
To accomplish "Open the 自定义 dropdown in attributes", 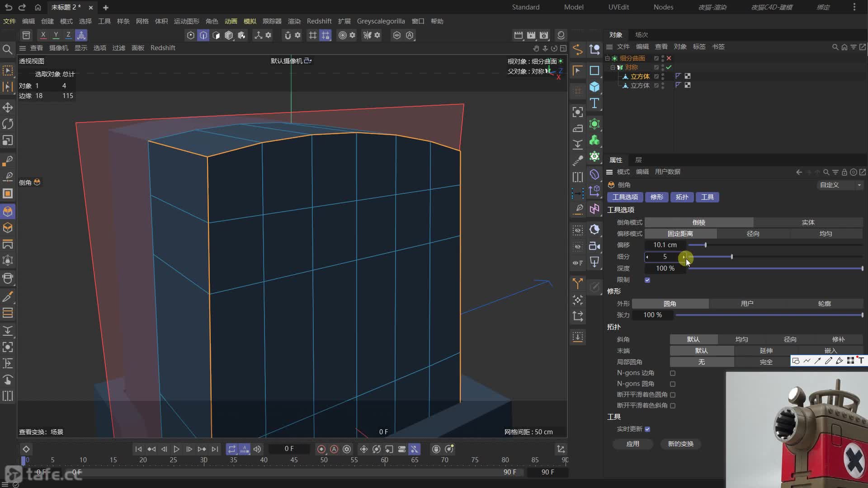I will click(840, 185).
